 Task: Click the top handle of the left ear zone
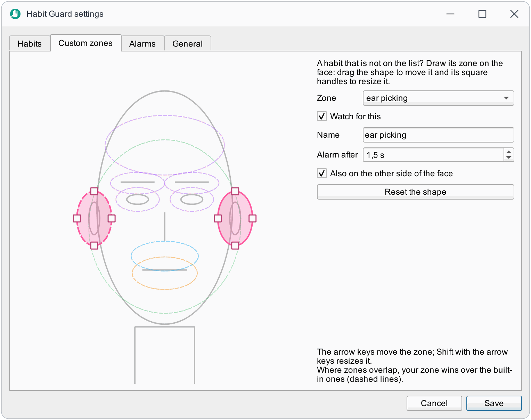94,191
